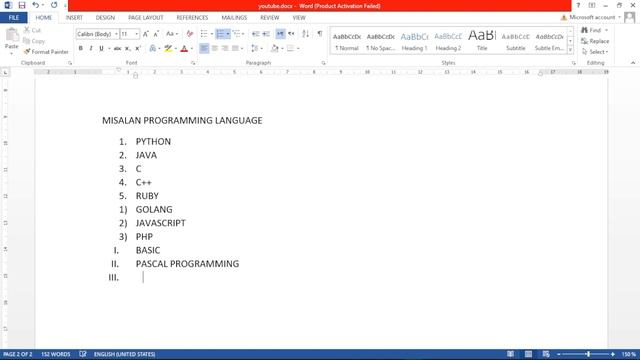Open the Word Help question mark
The height and width of the screenshot is (360, 640).
[578, 5]
